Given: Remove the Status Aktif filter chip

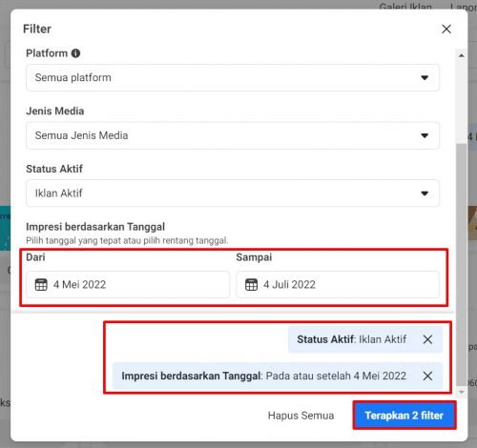Looking at the screenshot, I should 427,339.
